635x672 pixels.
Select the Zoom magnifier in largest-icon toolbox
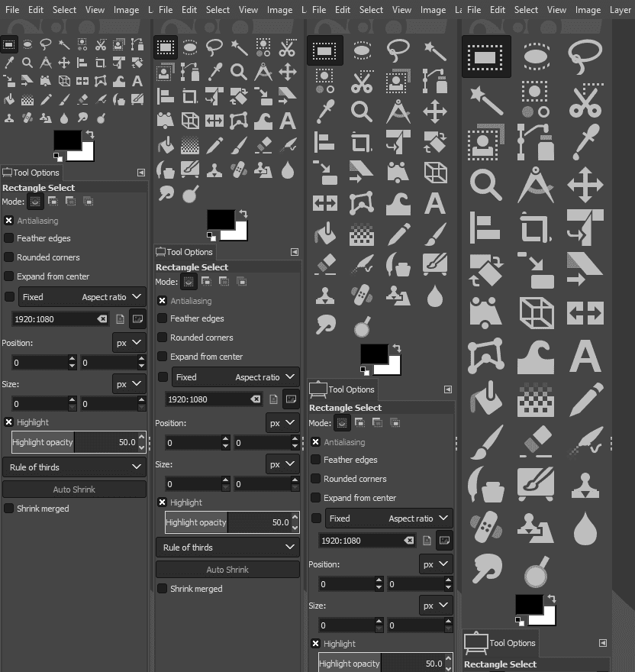tap(486, 185)
